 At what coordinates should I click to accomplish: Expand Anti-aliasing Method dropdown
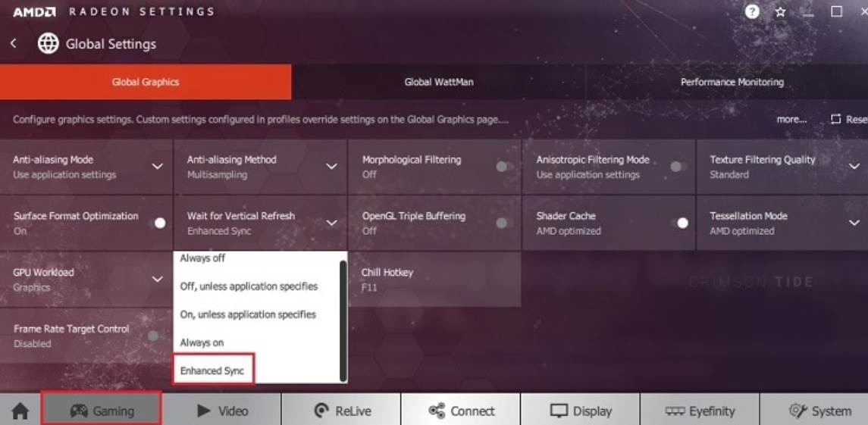[331, 167]
